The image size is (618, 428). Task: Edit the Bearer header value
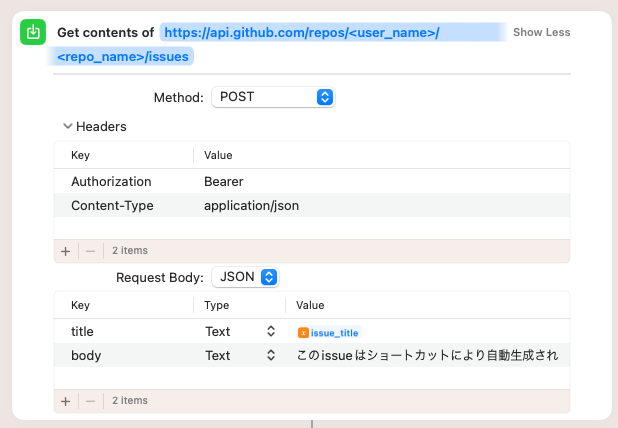tap(223, 181)
